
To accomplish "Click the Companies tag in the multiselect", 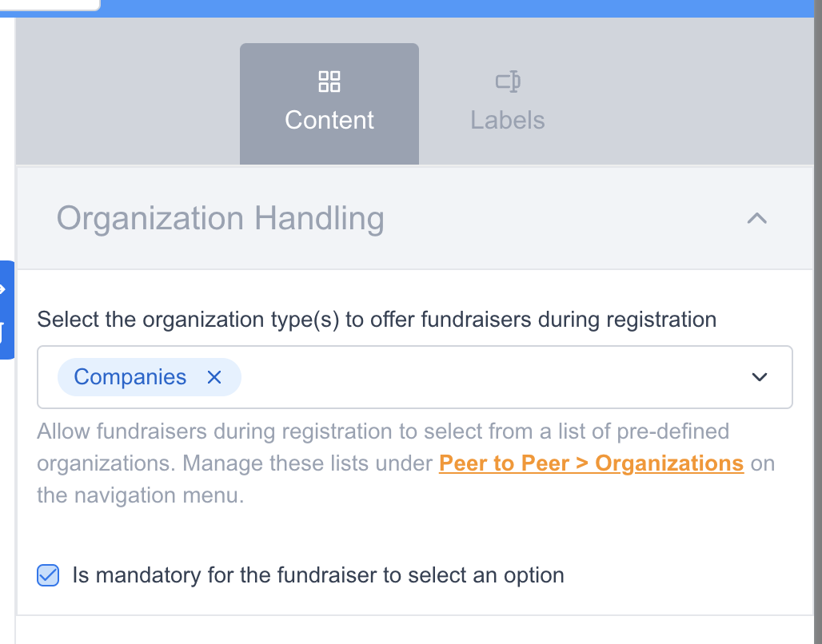I will tap(130, 377).
